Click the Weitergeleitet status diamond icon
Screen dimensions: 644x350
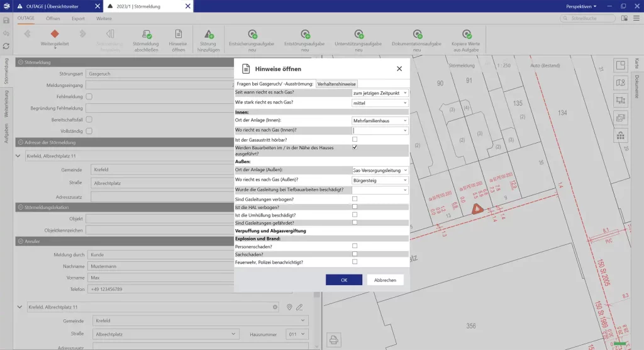point(55,33)
